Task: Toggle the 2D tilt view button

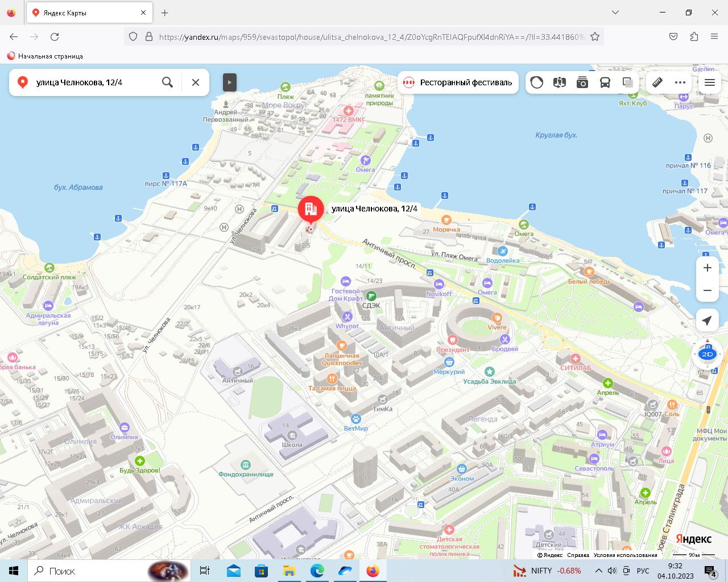Action: 707,354
